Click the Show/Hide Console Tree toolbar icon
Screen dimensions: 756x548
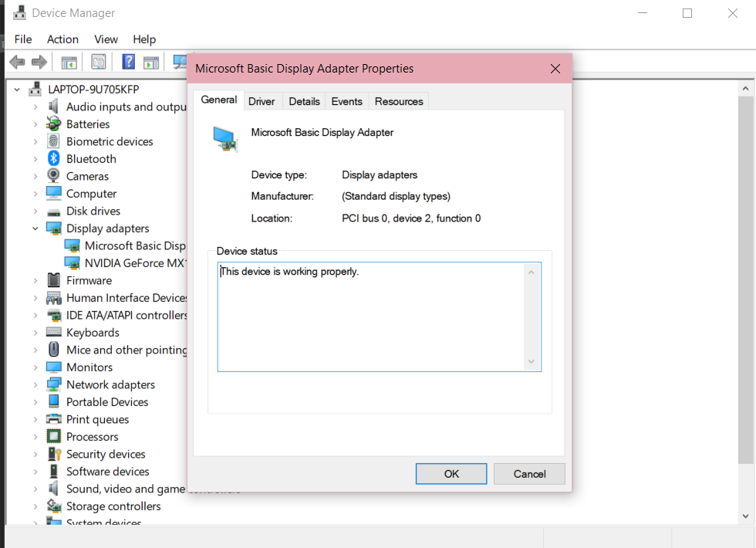click(x=69, y=63)
